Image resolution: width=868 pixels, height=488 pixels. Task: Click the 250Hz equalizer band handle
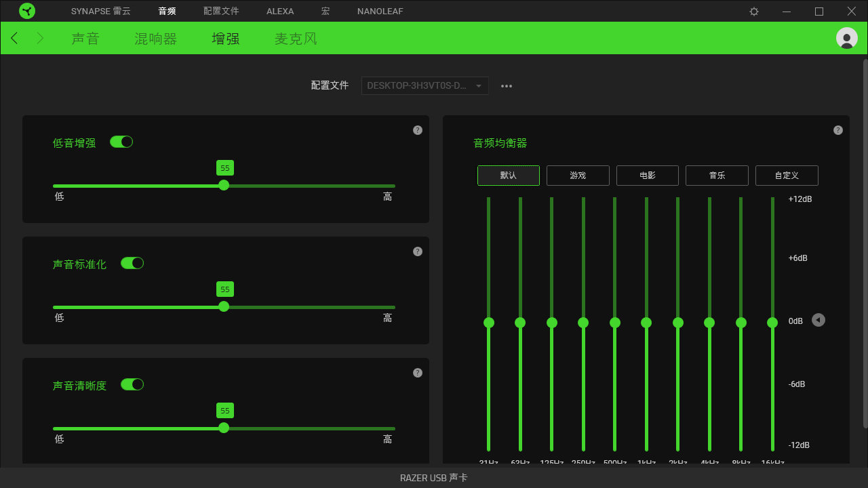point(583,323)
